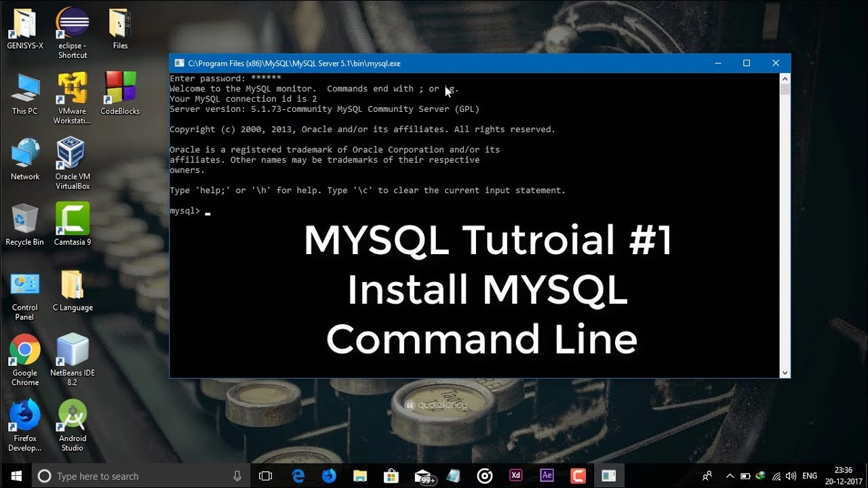This screenshot has height=488, width=868.
Task: Open Firefox Developer Edition from the taskbar
Action: pyautogui.click(x=329, y=476)
